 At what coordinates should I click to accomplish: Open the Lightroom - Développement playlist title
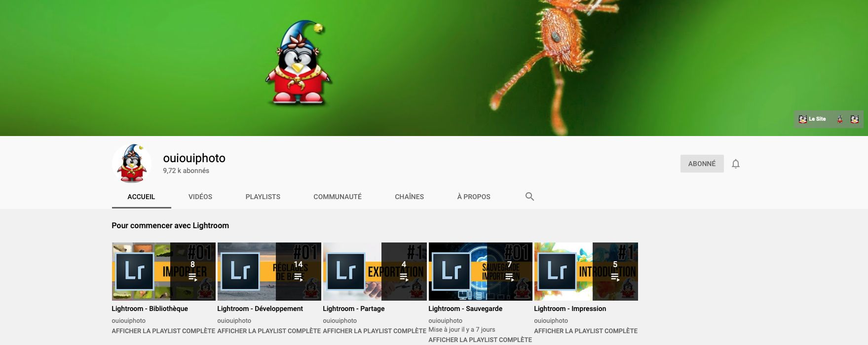coord(260,309)
